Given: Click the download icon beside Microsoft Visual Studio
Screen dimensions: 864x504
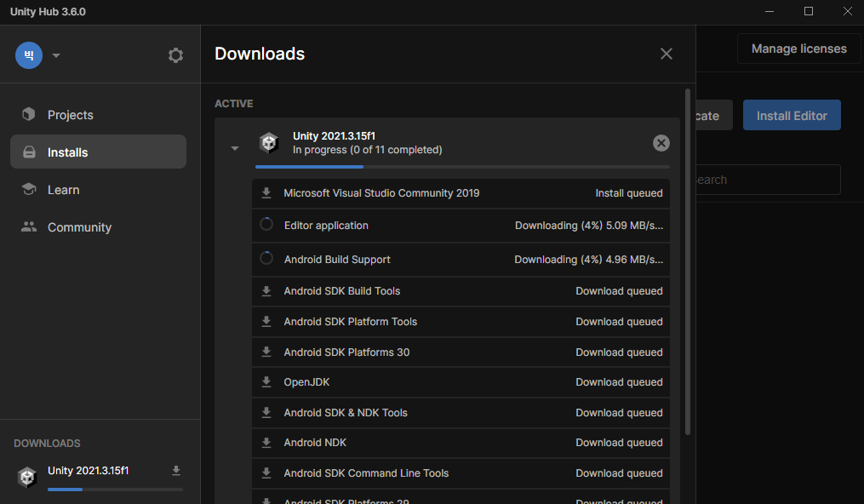Looking at the screenshot, I should click(266, 192).
